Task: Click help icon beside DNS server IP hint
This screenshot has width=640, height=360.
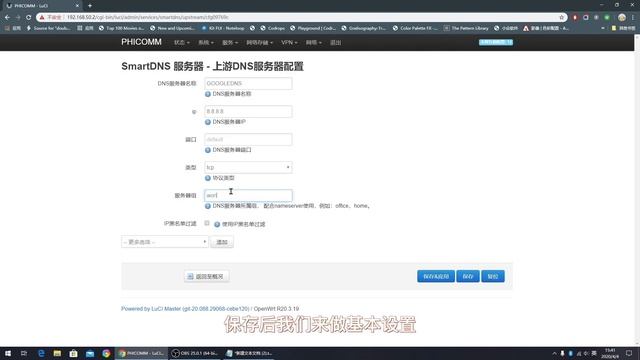Action: (208, 122)
